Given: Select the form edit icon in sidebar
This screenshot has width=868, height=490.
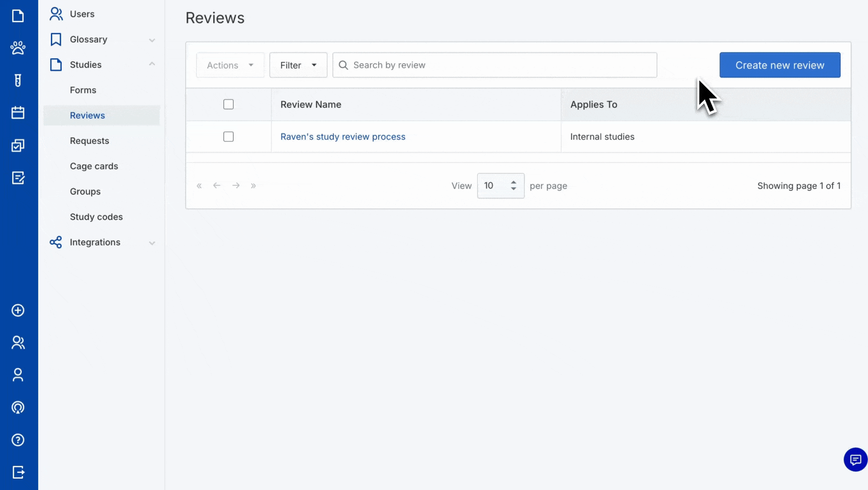Looking at the screenshot, I should [18, 178].
